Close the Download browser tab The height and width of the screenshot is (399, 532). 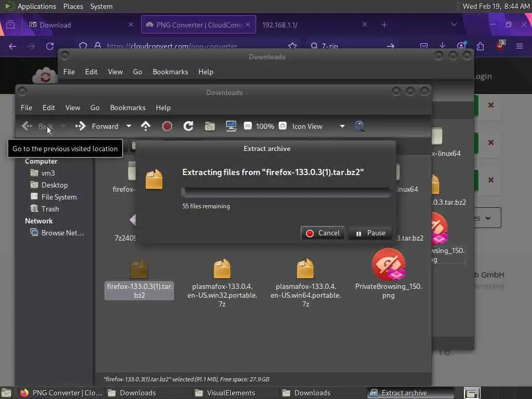coord(130,24)
